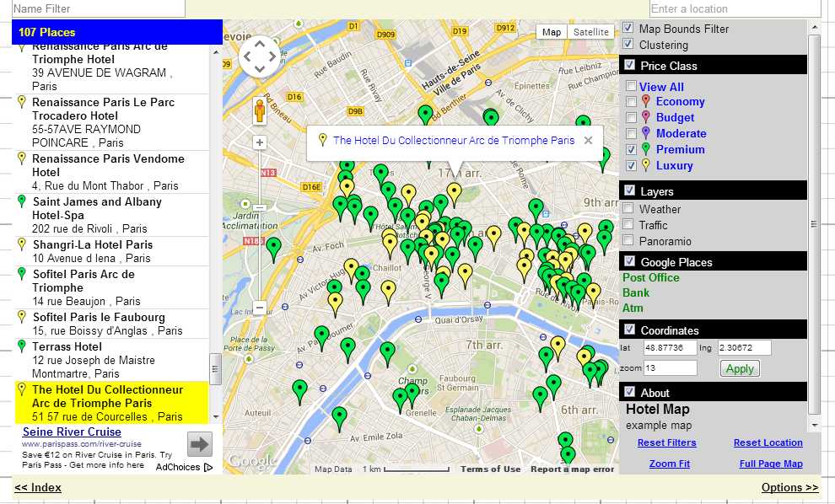The width and height of the screenshot is (835, 504).
Task: Click green marker near Bd Berthier
Action: [425, 115]
